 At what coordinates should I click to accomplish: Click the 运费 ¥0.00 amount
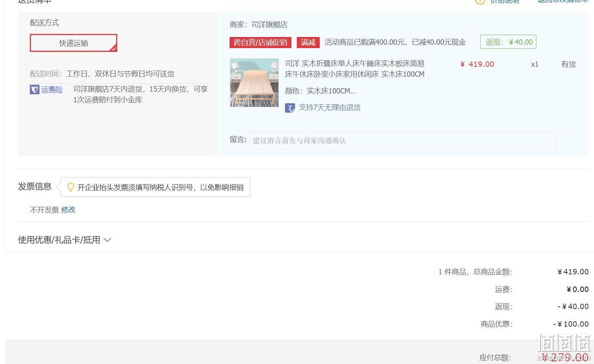click(578, 289)
